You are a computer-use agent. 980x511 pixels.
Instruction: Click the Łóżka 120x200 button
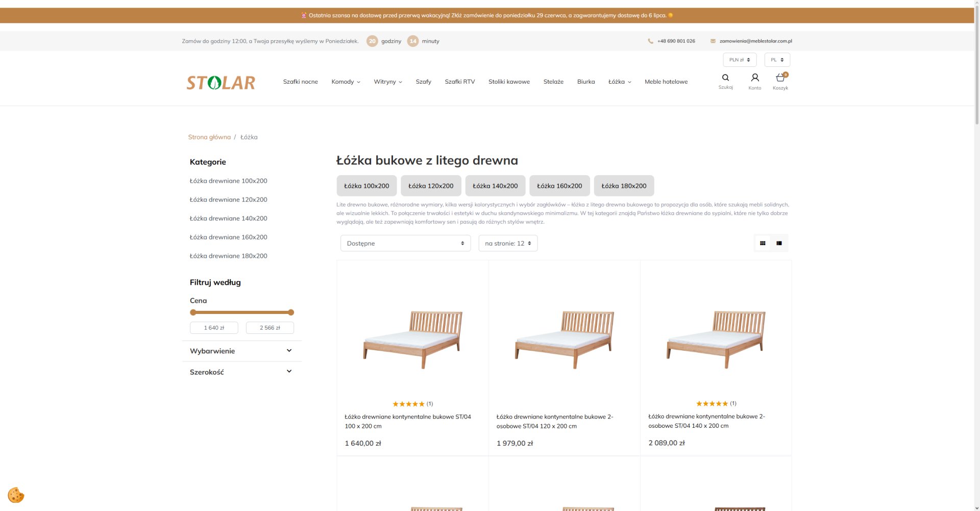[x=431, y=186]
